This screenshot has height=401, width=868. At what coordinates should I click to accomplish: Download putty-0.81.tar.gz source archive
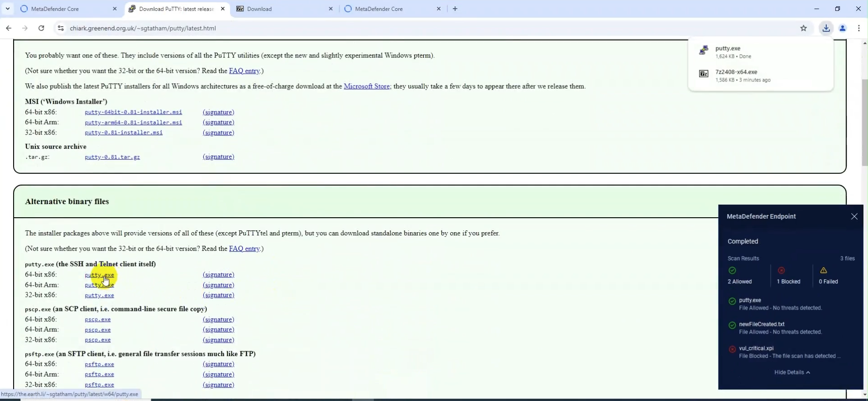coord(112,157)
